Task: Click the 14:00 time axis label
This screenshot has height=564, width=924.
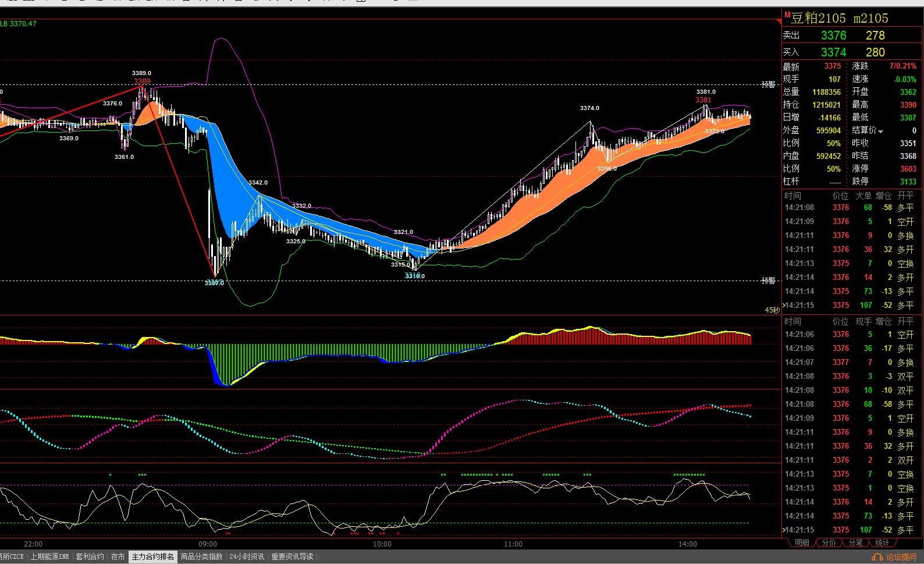Action: 688,544
